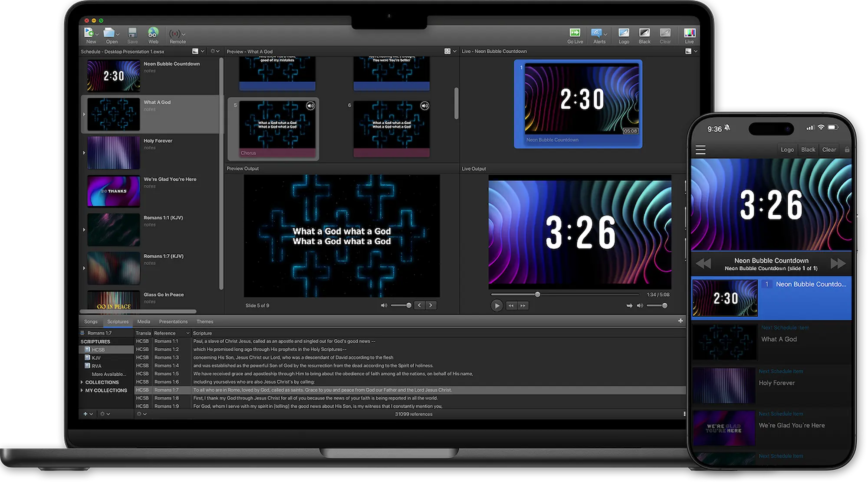Toggle the lock icon on the phone app

click(847, 149)
